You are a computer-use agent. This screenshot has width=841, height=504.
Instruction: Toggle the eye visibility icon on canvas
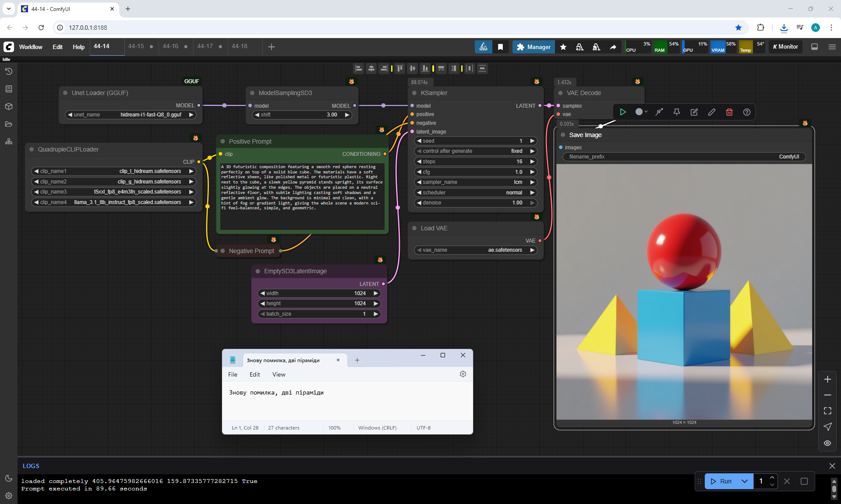827,443
